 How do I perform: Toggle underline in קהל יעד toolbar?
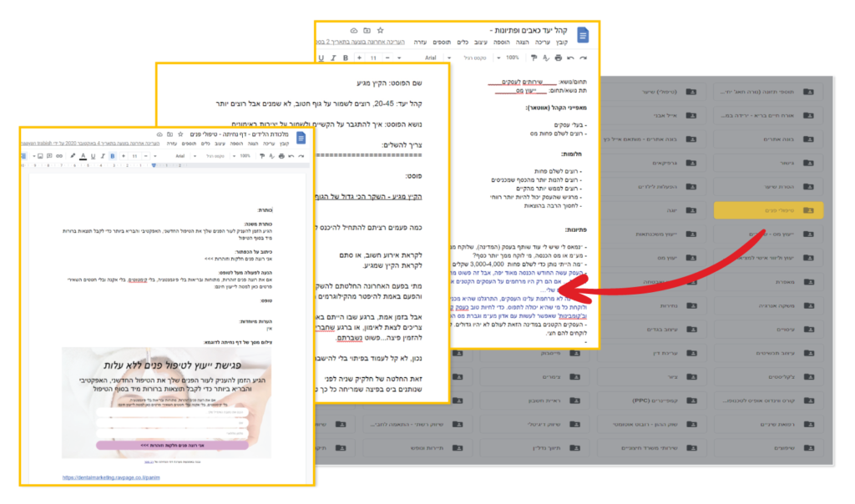321,58
